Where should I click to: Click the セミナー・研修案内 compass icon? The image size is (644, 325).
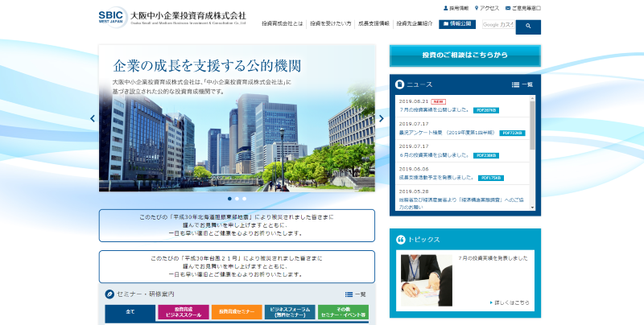pyautogui.click(x=109, y=294)
